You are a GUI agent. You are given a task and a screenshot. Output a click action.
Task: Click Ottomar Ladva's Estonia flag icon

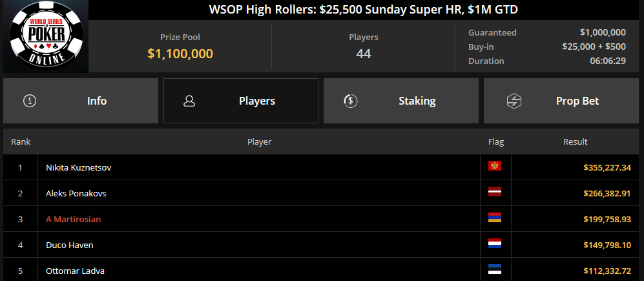(x=495, y=269)
